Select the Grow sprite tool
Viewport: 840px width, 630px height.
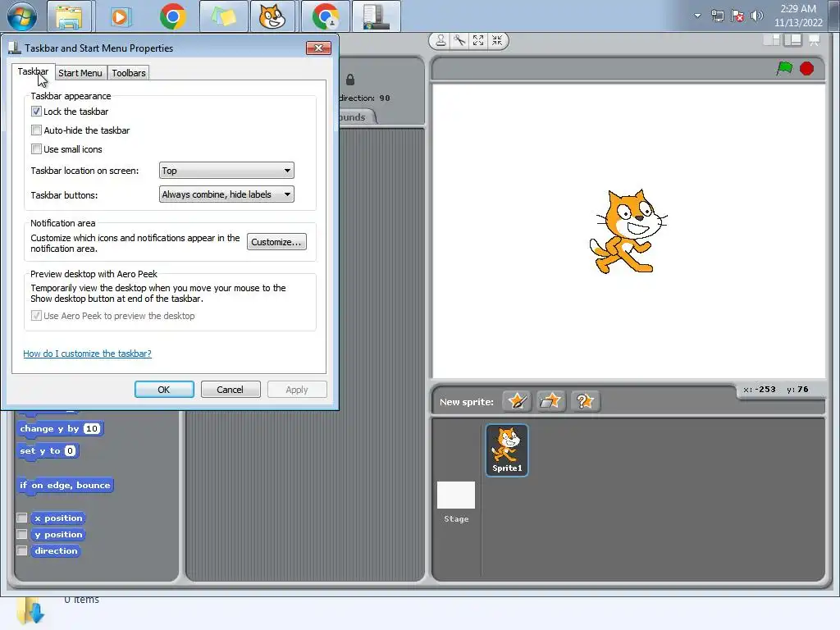[478, 41]
